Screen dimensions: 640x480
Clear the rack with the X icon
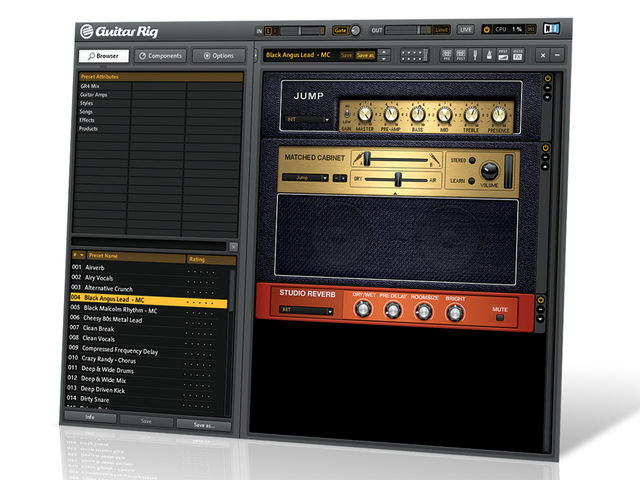point(543,55)
